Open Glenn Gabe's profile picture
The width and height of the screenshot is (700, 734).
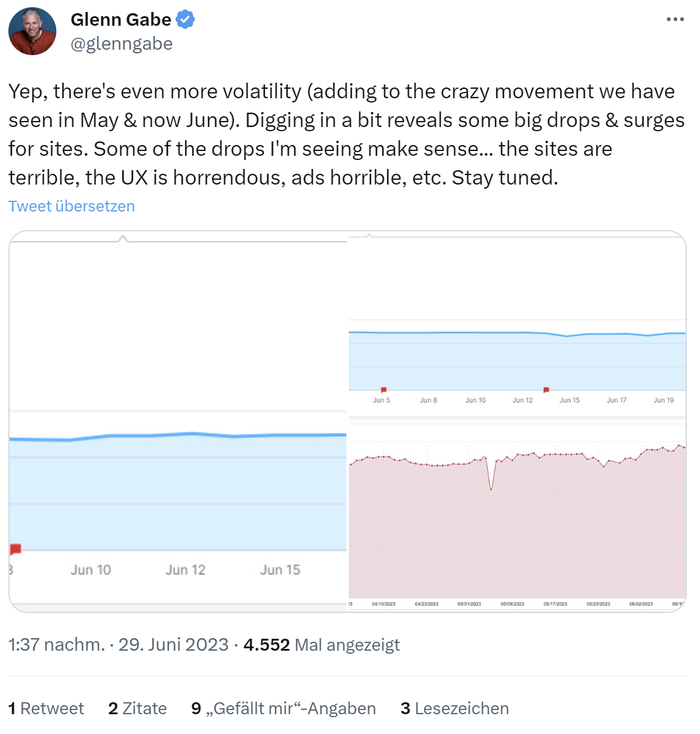coord(32,31)
